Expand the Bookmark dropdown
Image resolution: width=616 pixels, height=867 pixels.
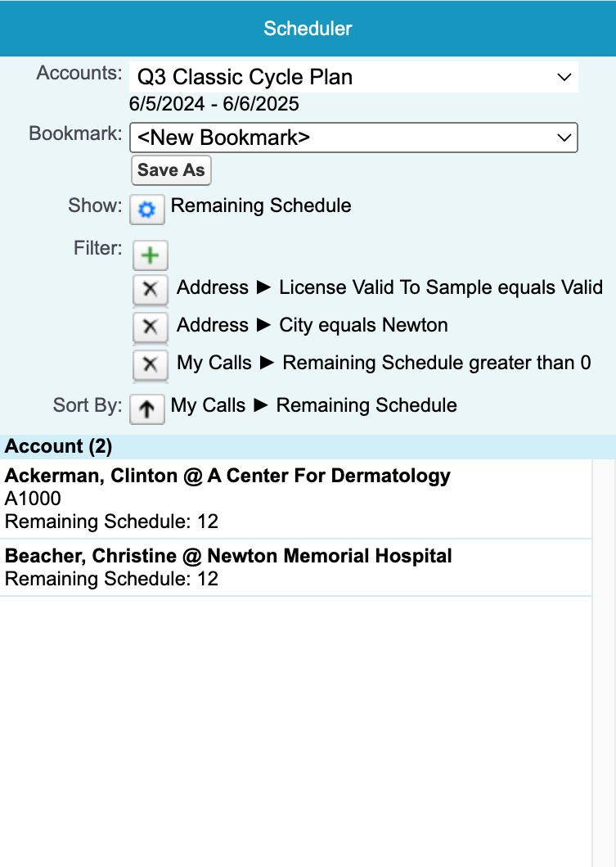353,138
